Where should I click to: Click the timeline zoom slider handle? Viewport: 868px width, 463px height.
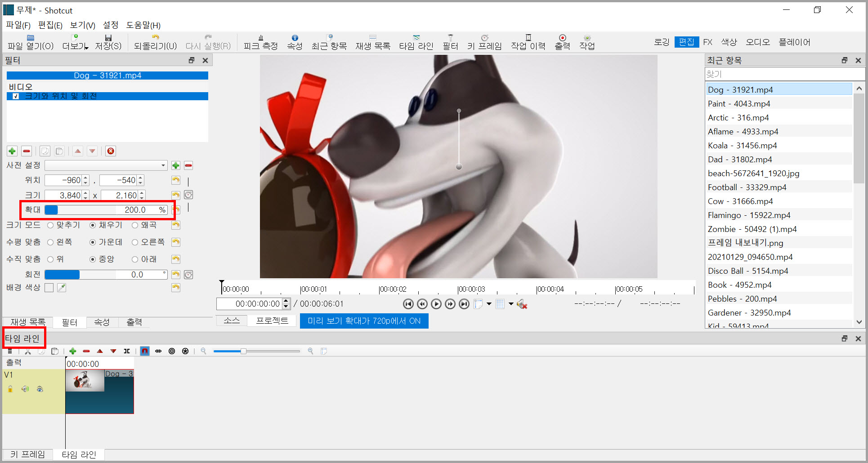pyautogui.click(x=243, y=351)
